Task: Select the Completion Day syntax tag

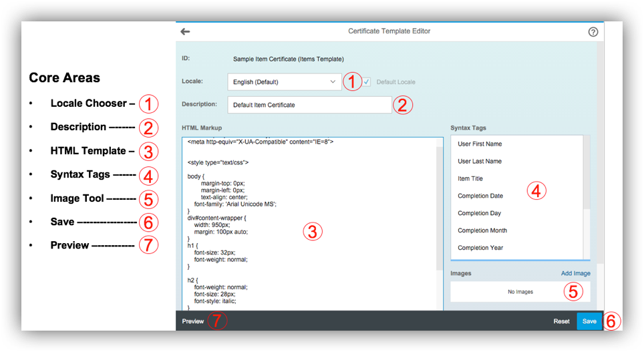Action: point(479,213)
